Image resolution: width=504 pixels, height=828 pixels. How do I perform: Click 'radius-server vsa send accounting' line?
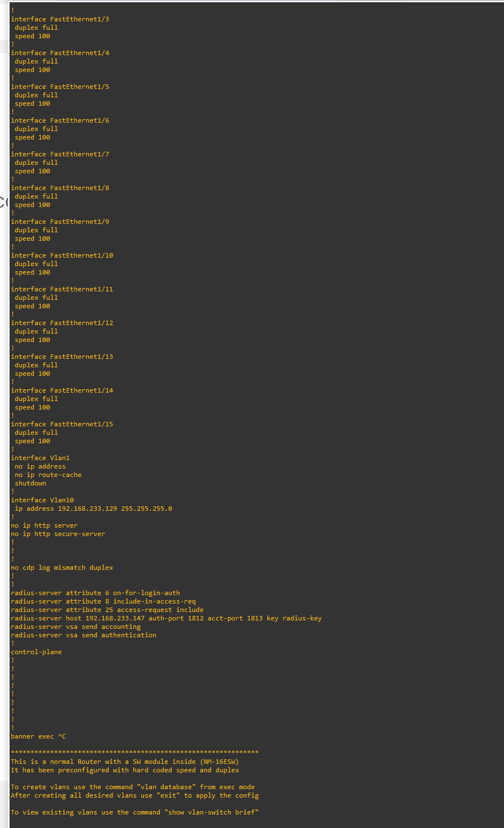(x=76, y=627)
